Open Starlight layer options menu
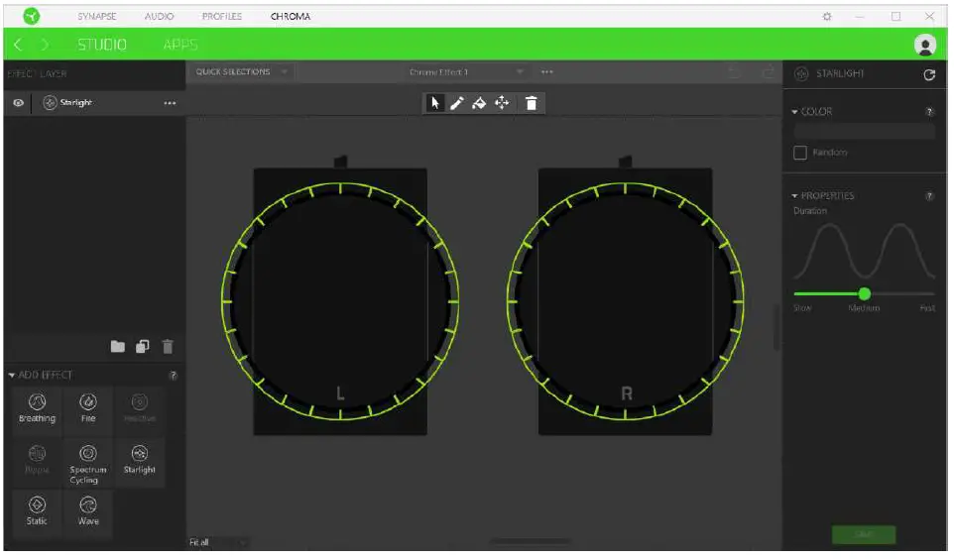Viewport: 954px width, 560px height. [170, 103]
